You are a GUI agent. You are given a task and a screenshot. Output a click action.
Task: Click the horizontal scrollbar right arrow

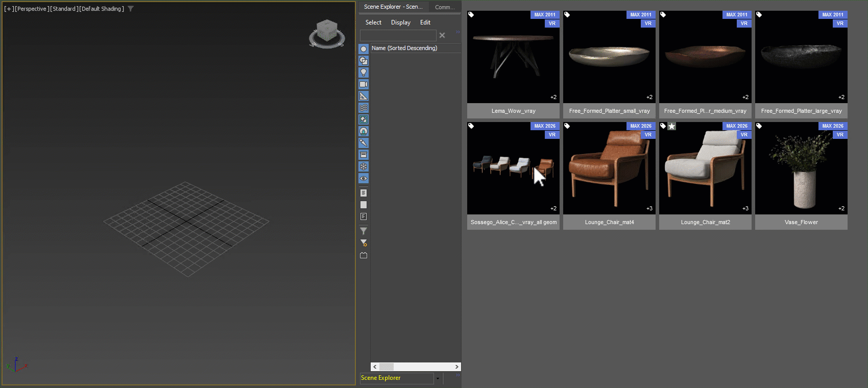[457, 367]
